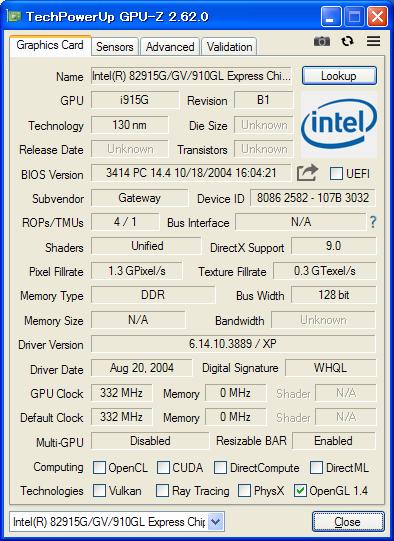This screenshot has width=394, height=541.
Task: Click the refresh arrows icon
Action: click(x=347, y=41)
